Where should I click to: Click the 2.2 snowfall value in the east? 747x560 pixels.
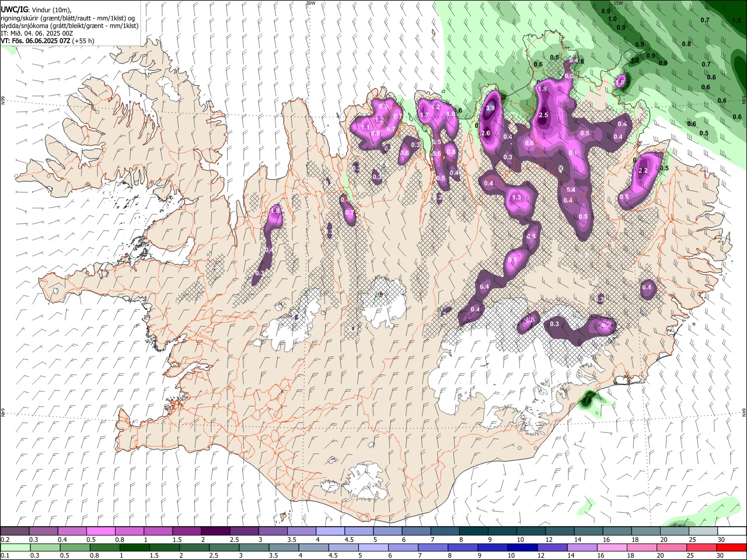click(x=644, y=170)
